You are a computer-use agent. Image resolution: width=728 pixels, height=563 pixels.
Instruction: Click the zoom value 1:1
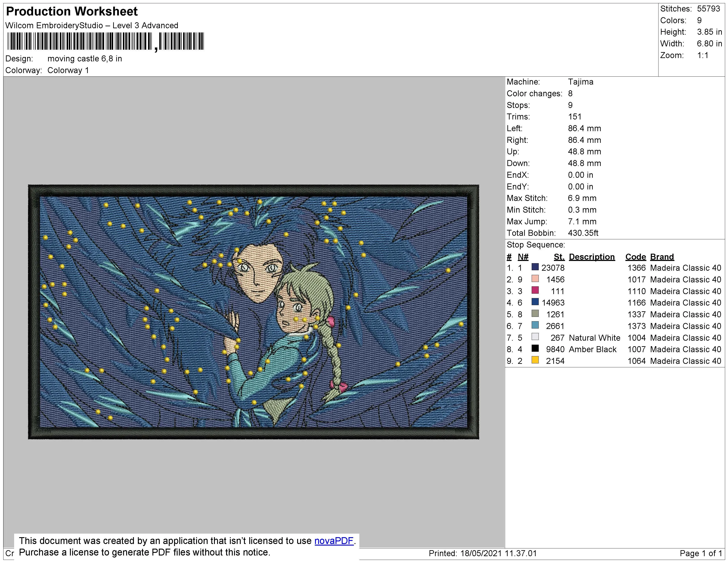pos(703,55)
